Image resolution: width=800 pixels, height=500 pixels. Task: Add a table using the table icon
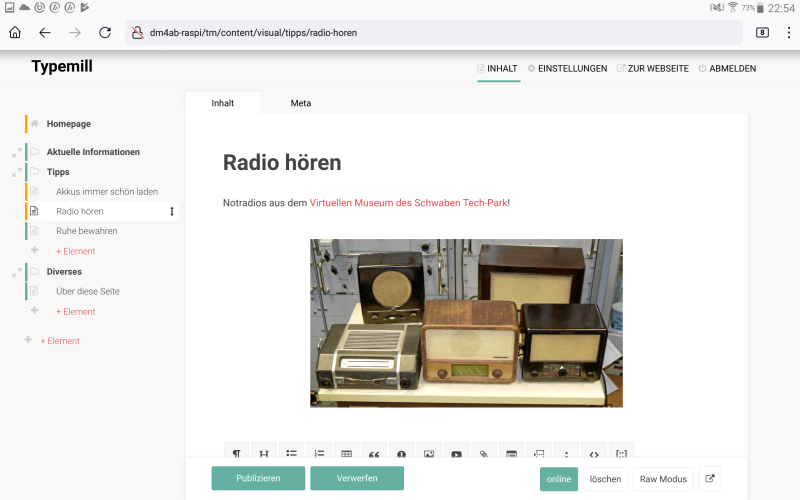(x=346, y=452)
